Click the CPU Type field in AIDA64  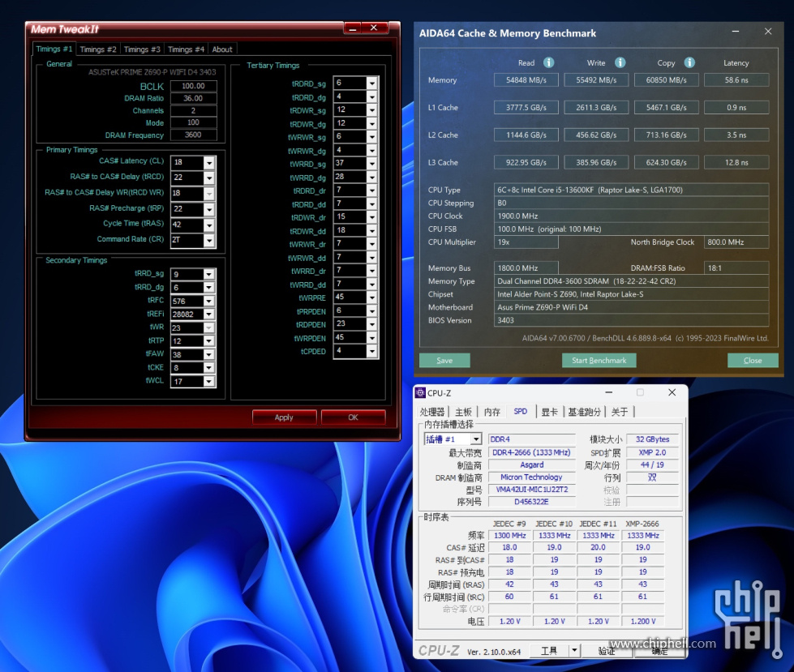[632, 190]
